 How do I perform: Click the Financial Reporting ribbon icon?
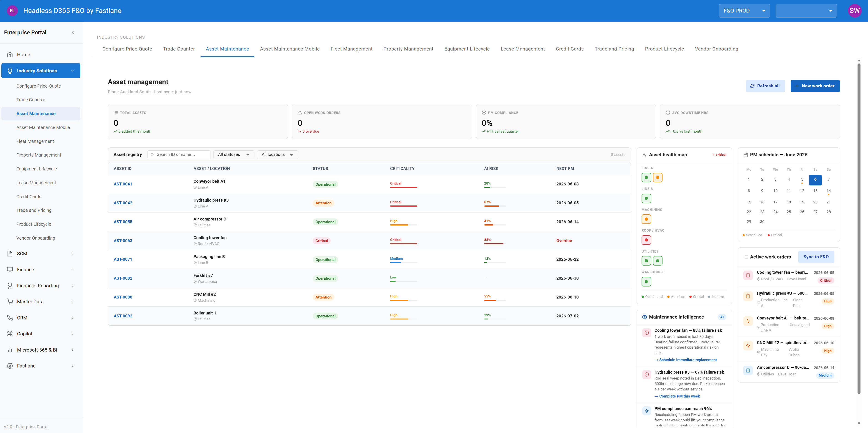[10, 286]
